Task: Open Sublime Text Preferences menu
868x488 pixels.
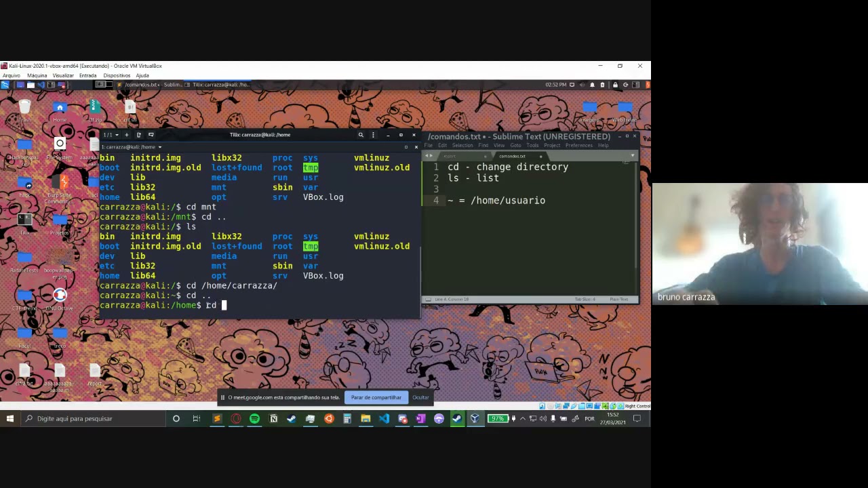Action: click(579, 145)
